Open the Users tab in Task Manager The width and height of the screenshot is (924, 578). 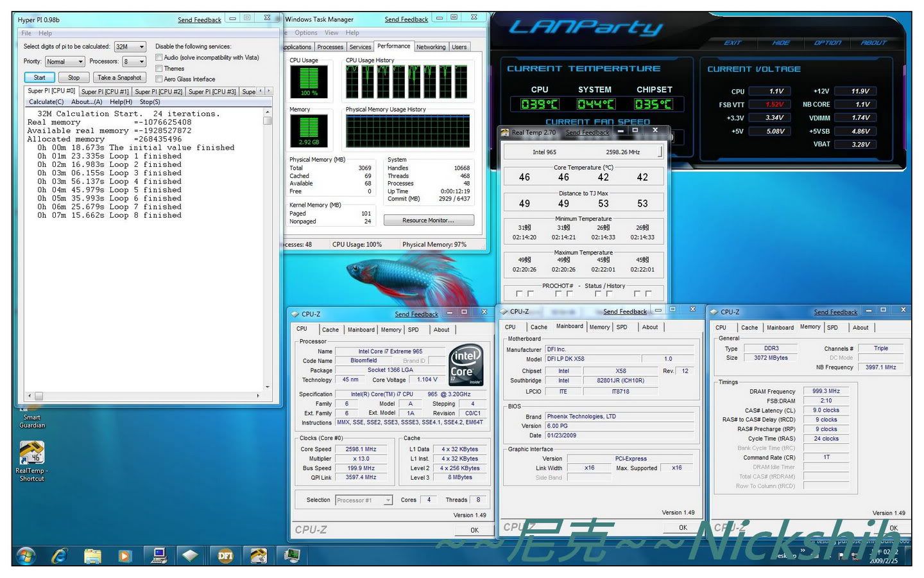click(459, 47)
